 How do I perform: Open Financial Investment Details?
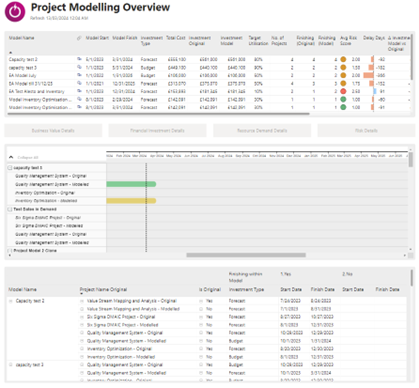click(157, 131)
